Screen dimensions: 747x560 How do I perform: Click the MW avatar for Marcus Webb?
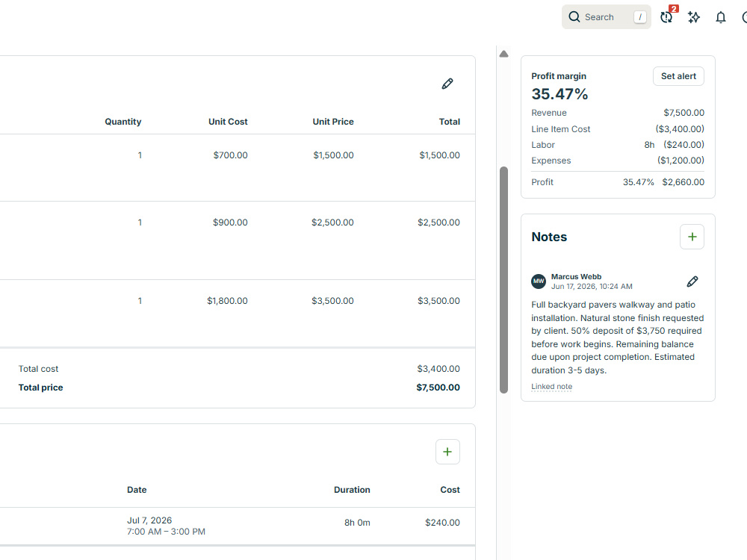coord(539,281)
